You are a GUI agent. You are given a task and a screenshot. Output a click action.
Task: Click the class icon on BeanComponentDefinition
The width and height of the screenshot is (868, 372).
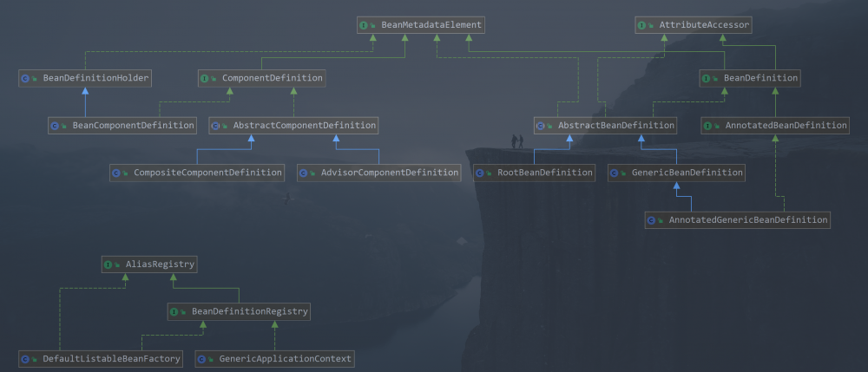[x=56, y=126]
